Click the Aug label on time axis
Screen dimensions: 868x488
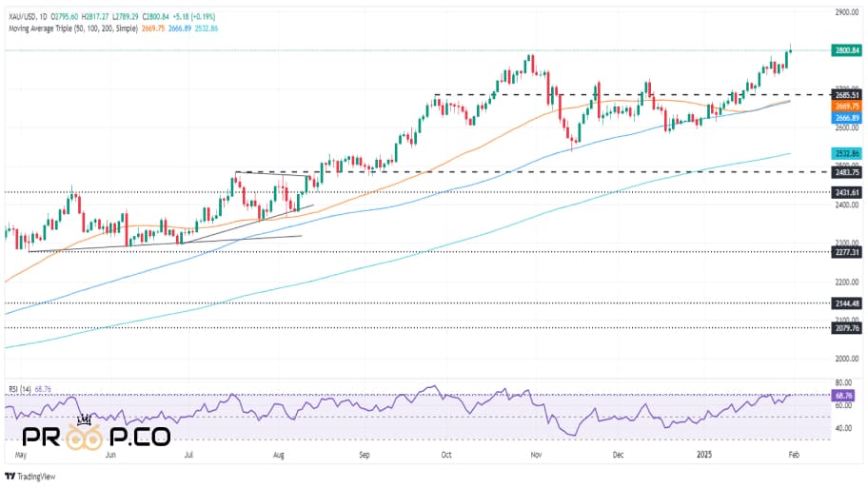point(279,455)
